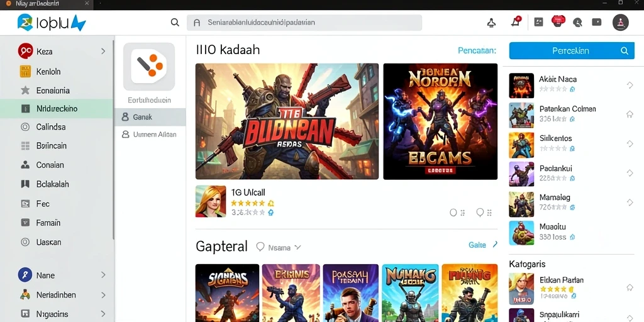Click the Uaskan circle icon
This screenshot has height=322, width=644.
pos(25,242)
